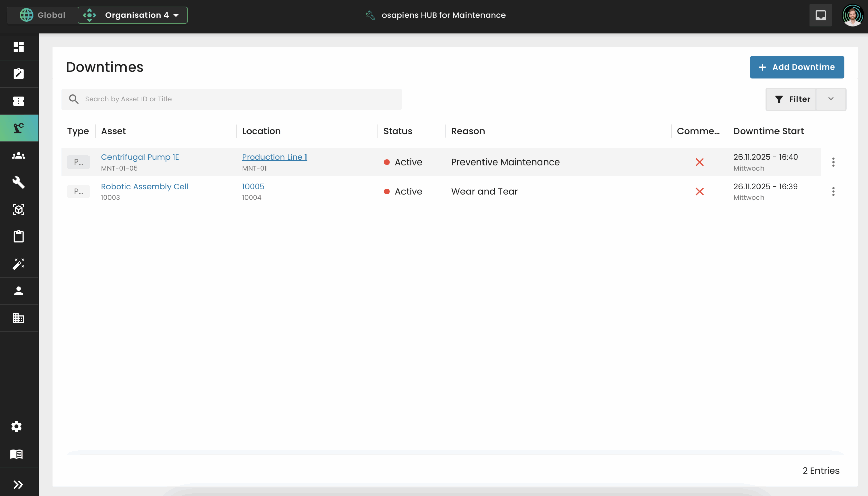Expand the sidebar with double chevron
This screenshot has height=496, width=868.
[18, 484]
